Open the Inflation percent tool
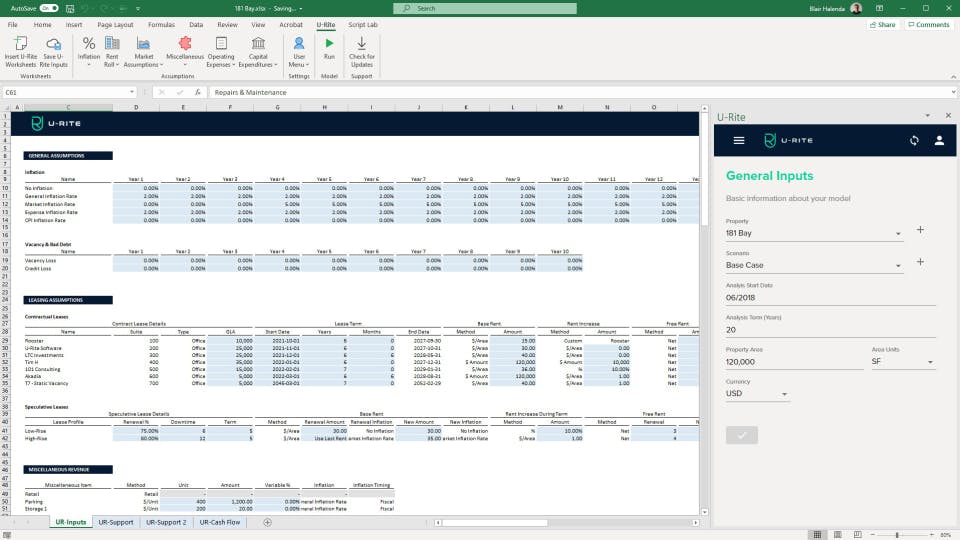 [89, 44]
